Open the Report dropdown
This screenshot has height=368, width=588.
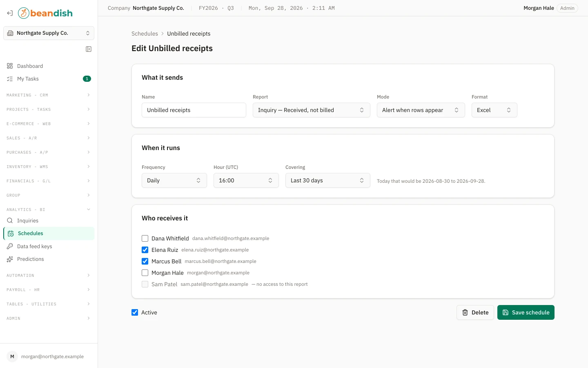312,110
